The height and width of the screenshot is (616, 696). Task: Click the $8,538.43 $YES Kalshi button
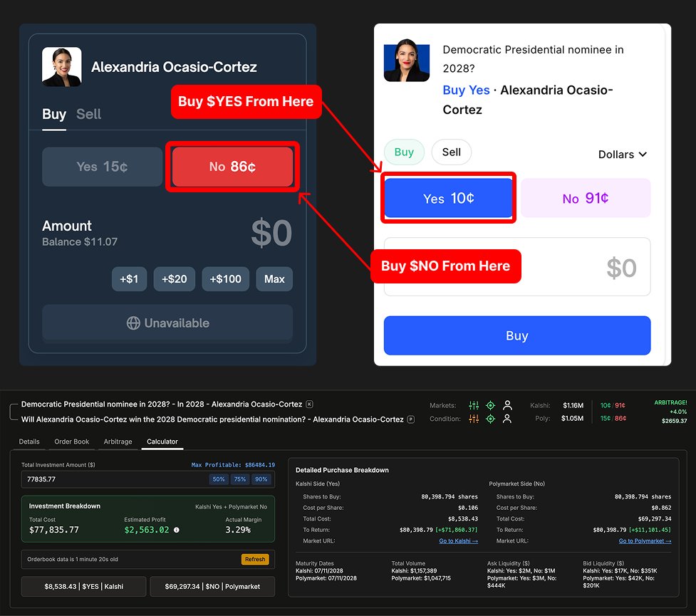(84, 587)
